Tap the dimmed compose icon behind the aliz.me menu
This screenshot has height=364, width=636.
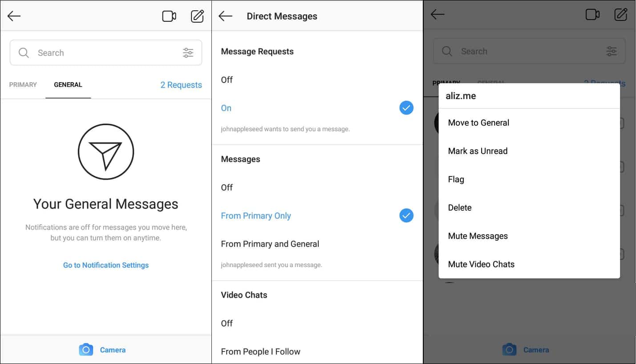tap(621, 14)
